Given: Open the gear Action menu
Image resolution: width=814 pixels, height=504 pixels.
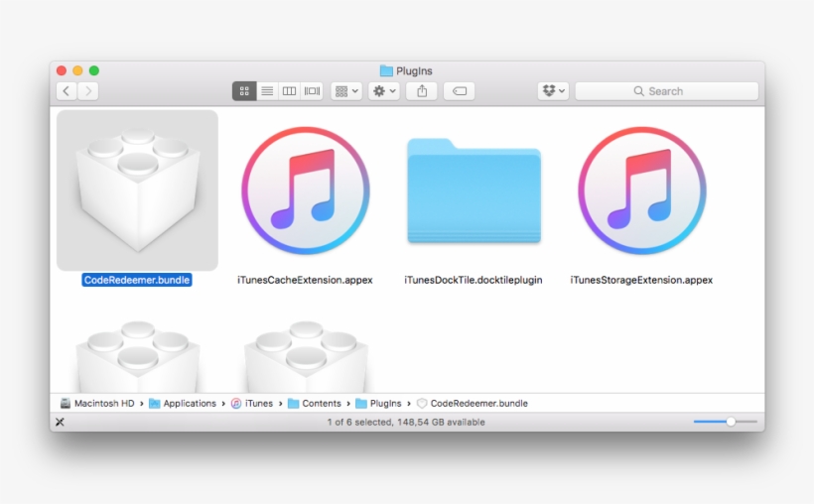Looking at the screenshot, I should pyautogui.click(x=384, y=91).
